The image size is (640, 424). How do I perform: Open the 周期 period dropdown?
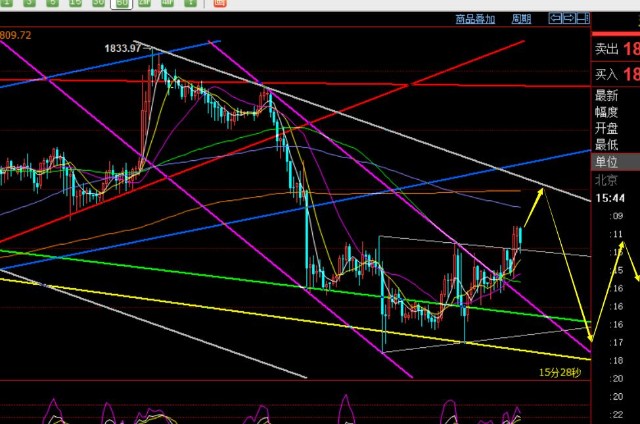coord(521,18)
